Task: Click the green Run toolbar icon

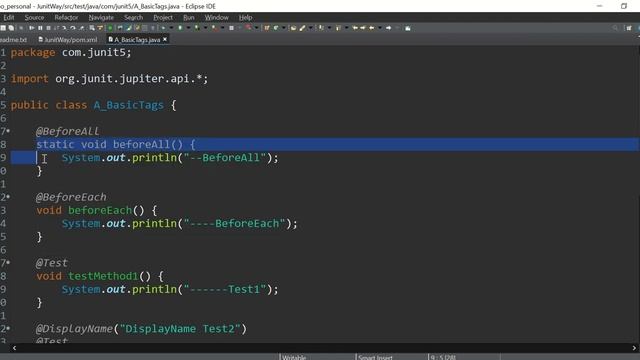Action: [180, 28]
